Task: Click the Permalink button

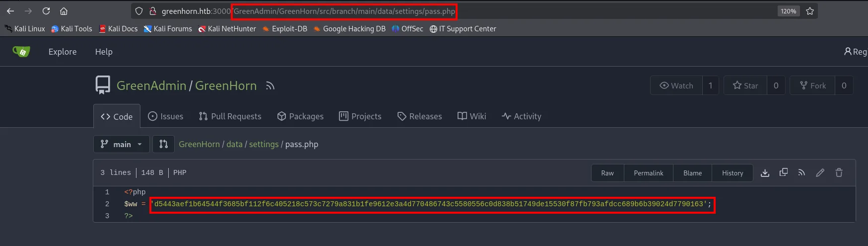Action: 648,173
